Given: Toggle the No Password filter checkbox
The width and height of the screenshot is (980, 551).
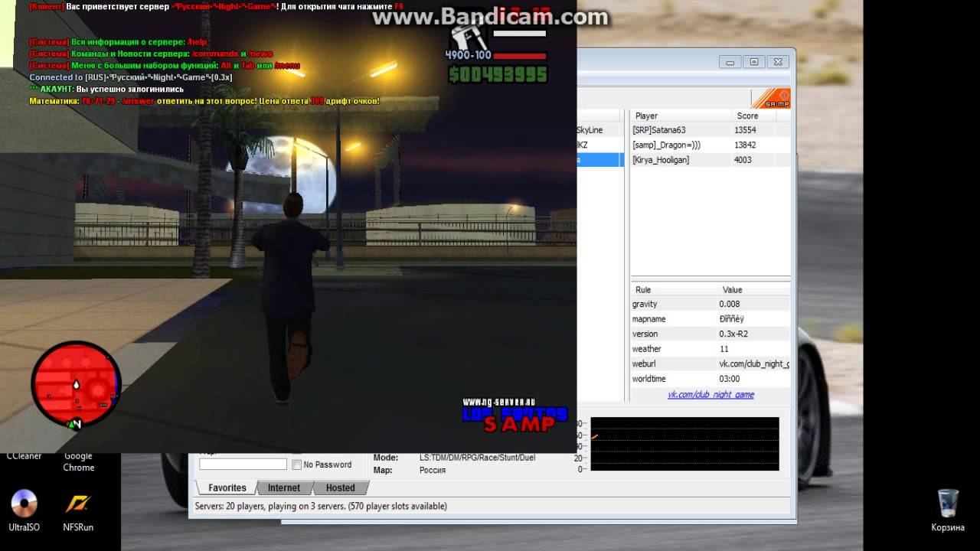Looking at the screenshot, I should [x=296, y=465].
